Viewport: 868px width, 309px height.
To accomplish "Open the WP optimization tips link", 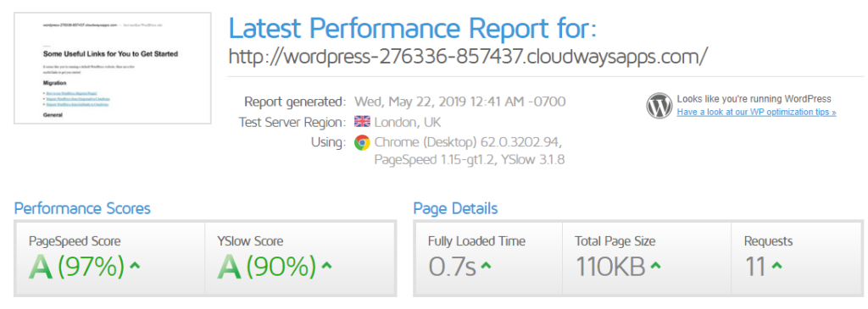I will [x=756, y=113].
